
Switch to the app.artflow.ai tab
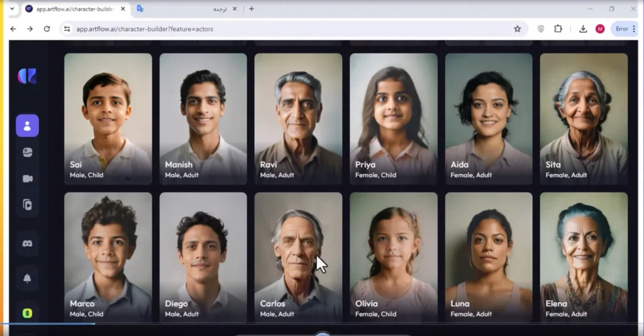point(75,9)
